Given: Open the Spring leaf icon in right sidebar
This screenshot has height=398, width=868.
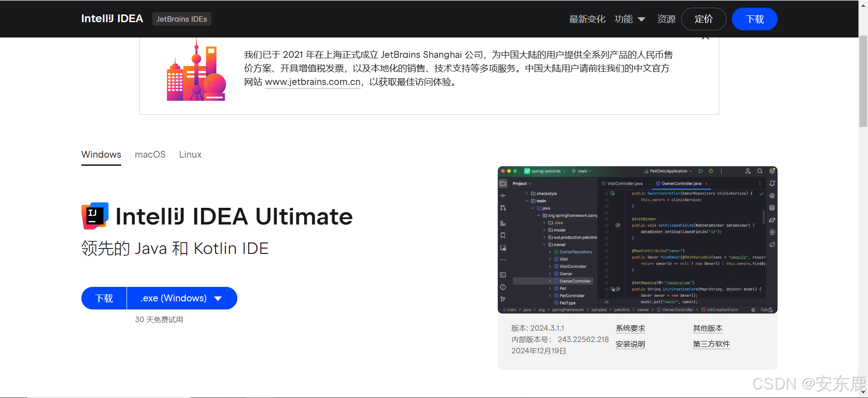Looking at the screenshot, I should point(772,244).
